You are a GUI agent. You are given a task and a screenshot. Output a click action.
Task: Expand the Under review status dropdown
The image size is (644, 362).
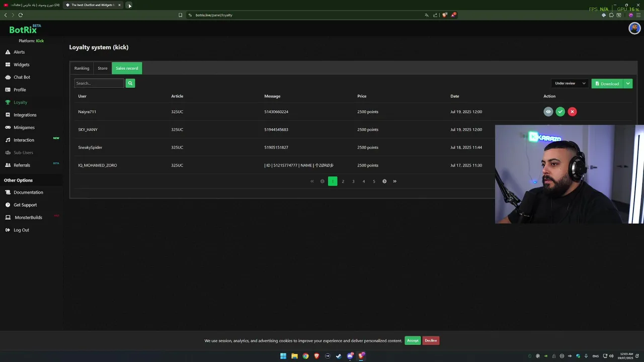[x=570, y=83]
